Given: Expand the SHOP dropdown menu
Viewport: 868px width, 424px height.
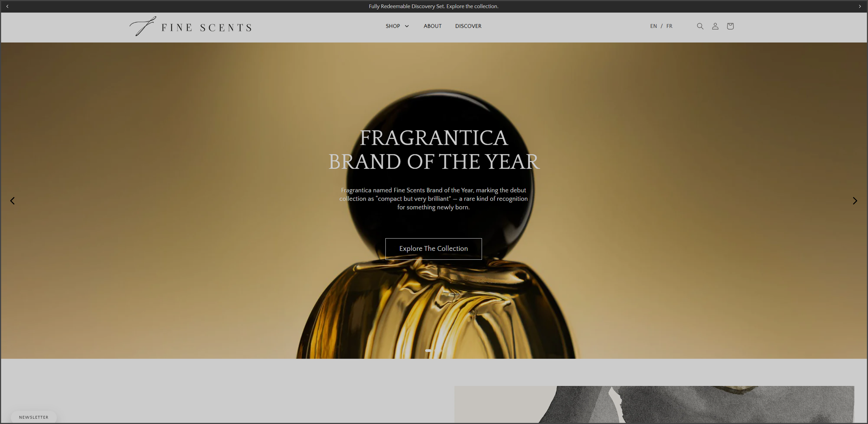Looking at the screenshot, I should (x=397, y=26).
